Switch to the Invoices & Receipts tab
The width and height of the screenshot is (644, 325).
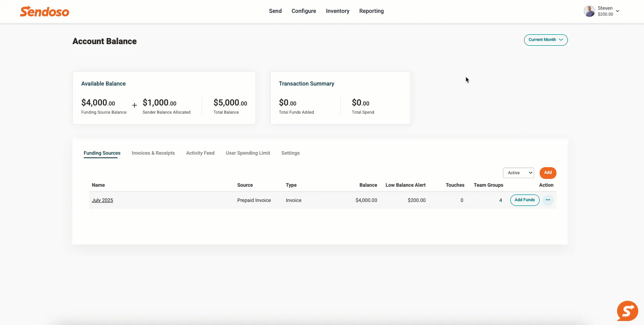click(153, 153)
